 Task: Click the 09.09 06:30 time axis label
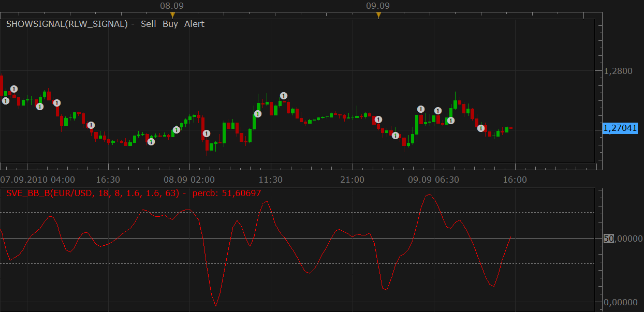click(433, 180)
